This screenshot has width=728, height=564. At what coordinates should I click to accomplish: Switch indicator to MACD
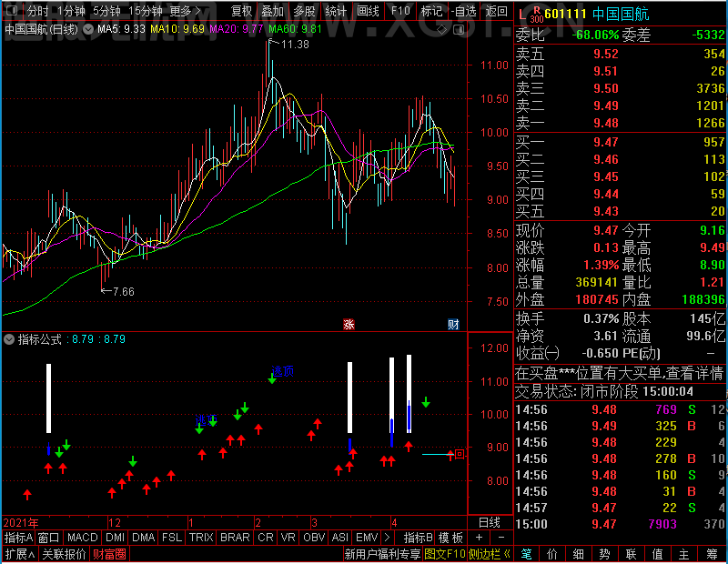tap(82, 537)
